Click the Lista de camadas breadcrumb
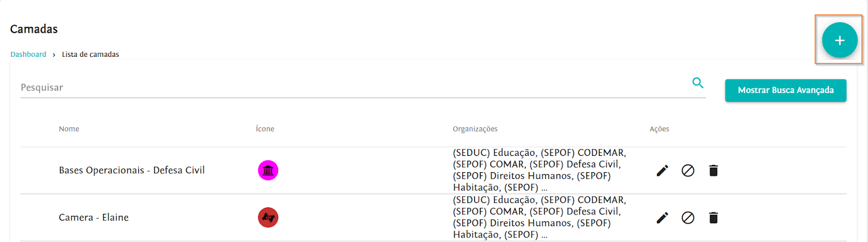The width and height of the screenshot is (868, 242). pos(90,54)
